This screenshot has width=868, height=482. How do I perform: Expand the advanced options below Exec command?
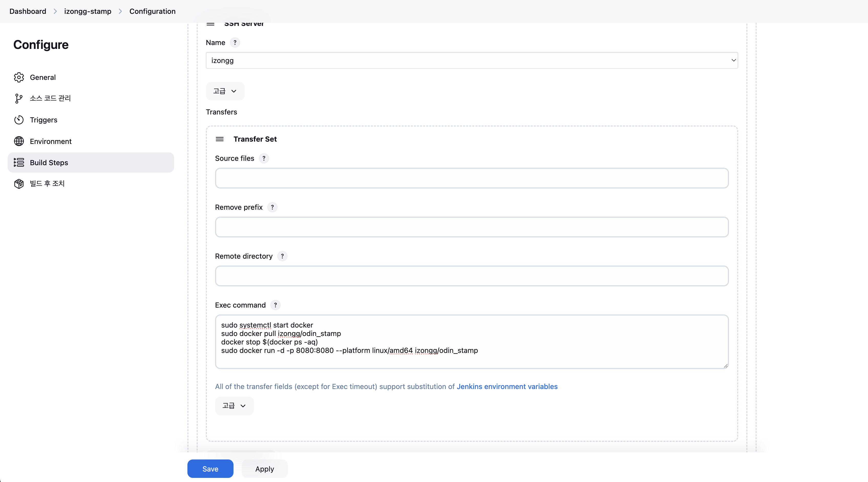[234, 406]
